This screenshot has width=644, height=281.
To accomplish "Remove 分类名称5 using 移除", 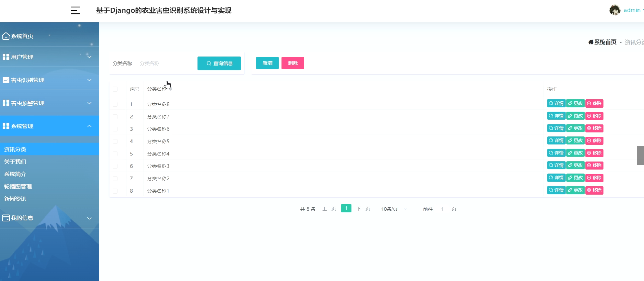I will (x=595, y=140).
